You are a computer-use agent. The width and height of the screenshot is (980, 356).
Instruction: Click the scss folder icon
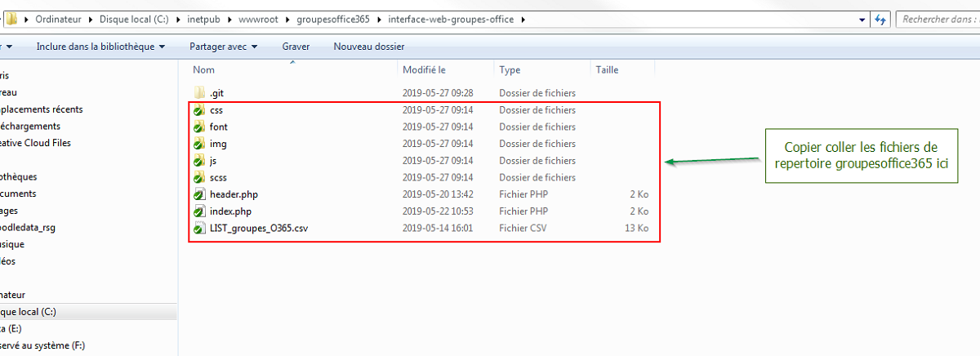199,178
